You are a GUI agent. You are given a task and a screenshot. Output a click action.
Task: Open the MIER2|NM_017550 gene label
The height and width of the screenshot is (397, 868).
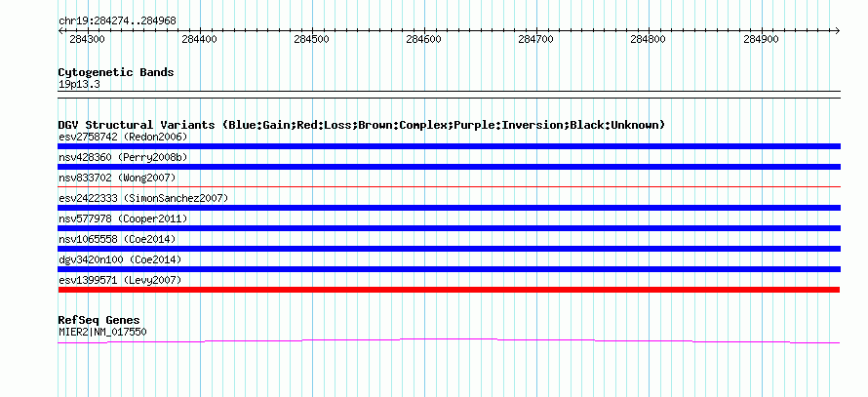pos(102,333)
